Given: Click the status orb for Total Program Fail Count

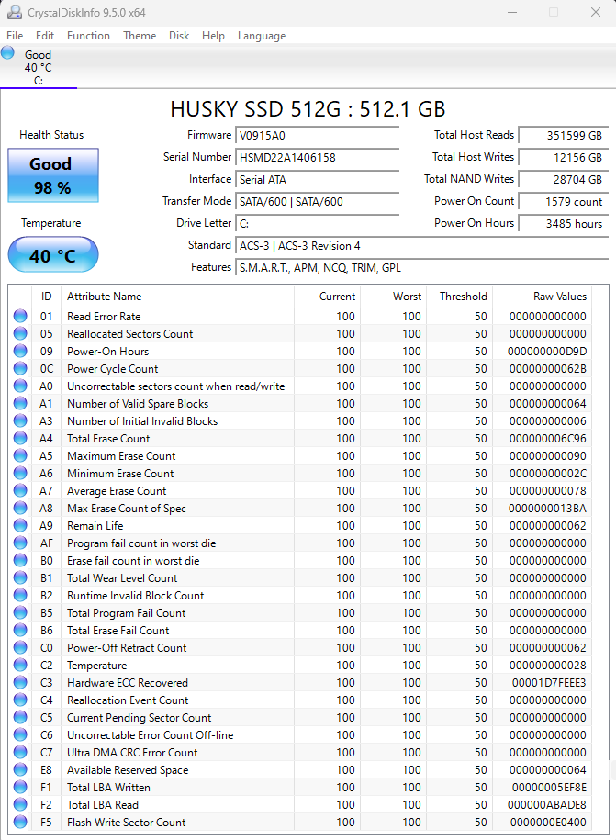Looking at the screenshot, I should click(20, 612).
